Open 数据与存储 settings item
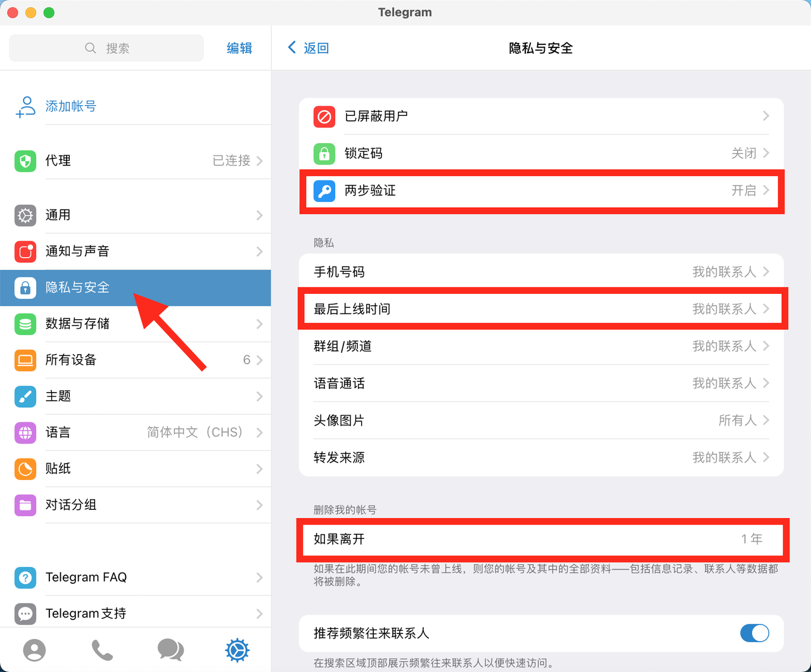 tap(136, 324)
